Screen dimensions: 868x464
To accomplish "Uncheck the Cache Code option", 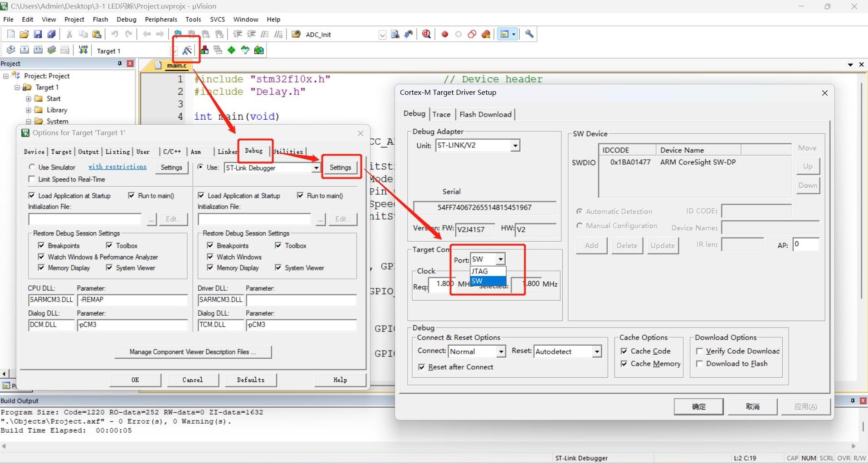I will coord(624,351).
